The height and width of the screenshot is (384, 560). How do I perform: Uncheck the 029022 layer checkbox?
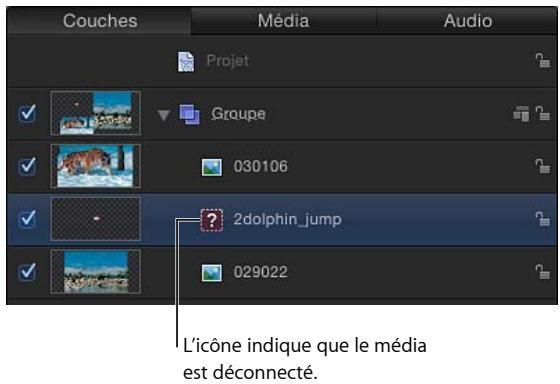[27, 272]
